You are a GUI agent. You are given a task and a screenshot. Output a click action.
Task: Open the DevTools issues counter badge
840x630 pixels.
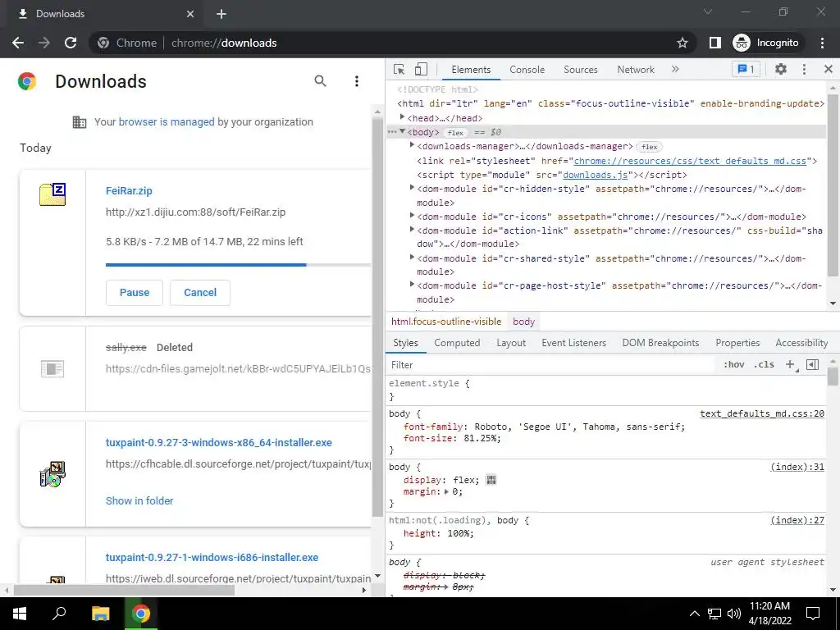click(746, 69)
